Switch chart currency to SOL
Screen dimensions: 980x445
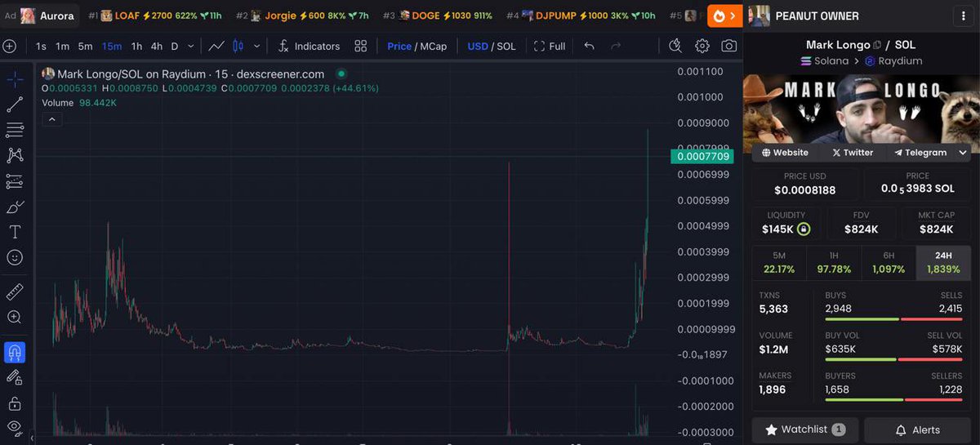click(x=506, y=47)
